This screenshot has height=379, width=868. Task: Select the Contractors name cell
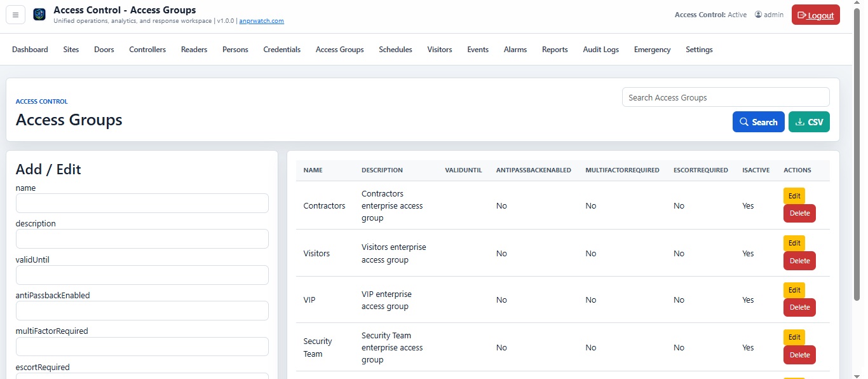coord(325,206)
